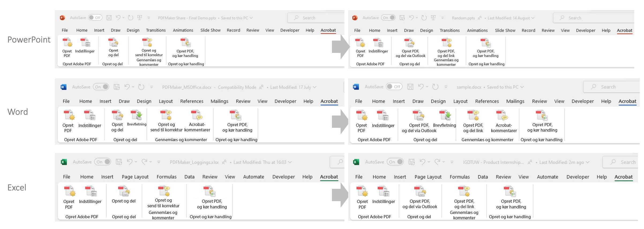Click Search box in PDFMaker Share PowerPoint
644x229 pixels.
(x=316, y=18)
